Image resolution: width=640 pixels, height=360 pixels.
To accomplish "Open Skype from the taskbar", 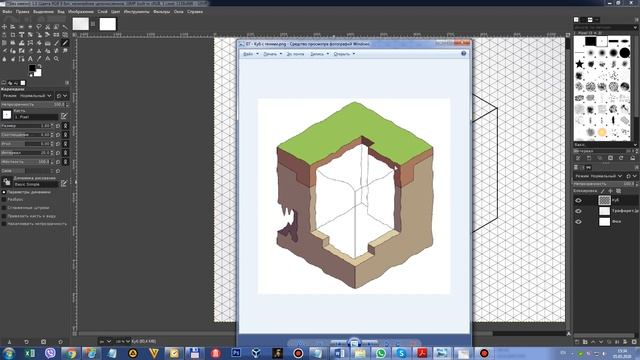I will 401,353.
